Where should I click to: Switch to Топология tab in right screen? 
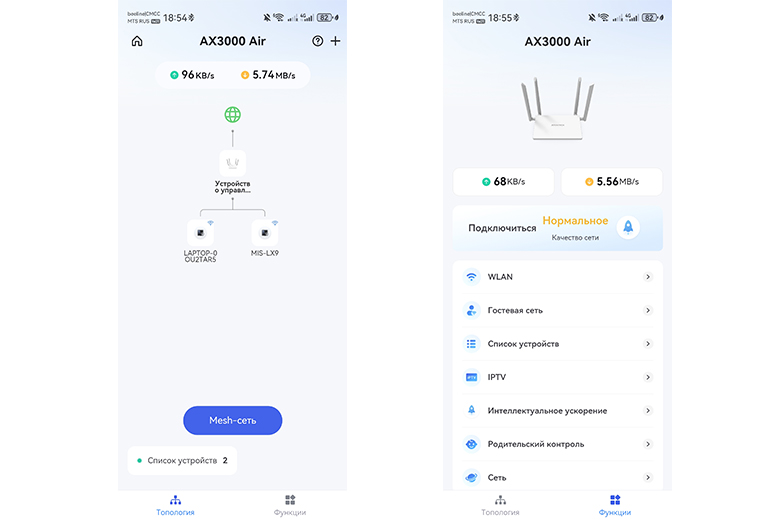coord(500,505)
